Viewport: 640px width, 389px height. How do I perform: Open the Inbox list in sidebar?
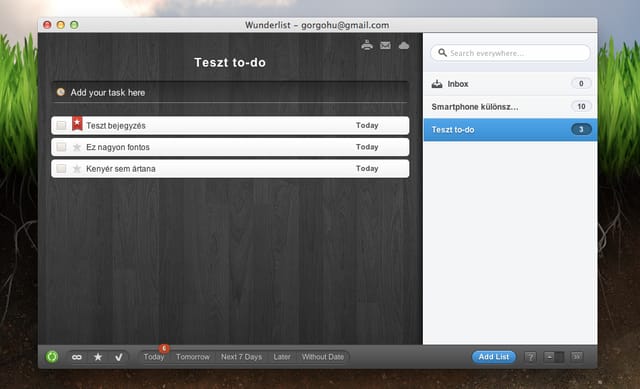[510, 84]
